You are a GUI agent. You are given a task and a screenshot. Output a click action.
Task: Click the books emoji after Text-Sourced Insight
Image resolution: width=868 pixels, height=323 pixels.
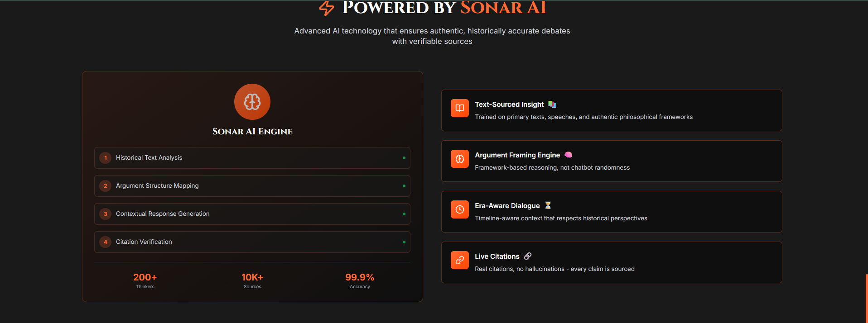pyautogui.click(x=552, y=104)
